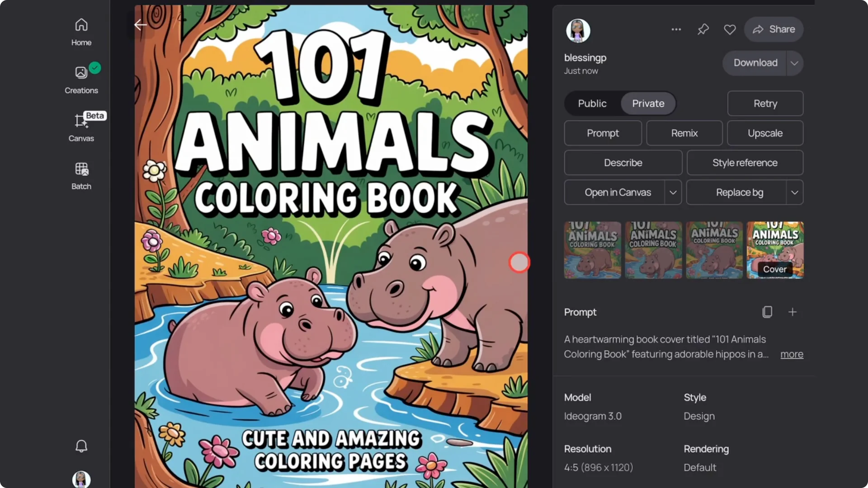Click the notifications bell
The height and width of the screenshot is (488, 868).
81,446
